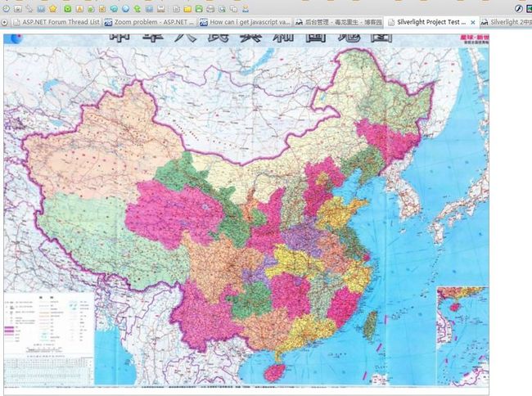Open the How can i get javascript tab
This screenshot has width=532, height=396.
(245, 22)
